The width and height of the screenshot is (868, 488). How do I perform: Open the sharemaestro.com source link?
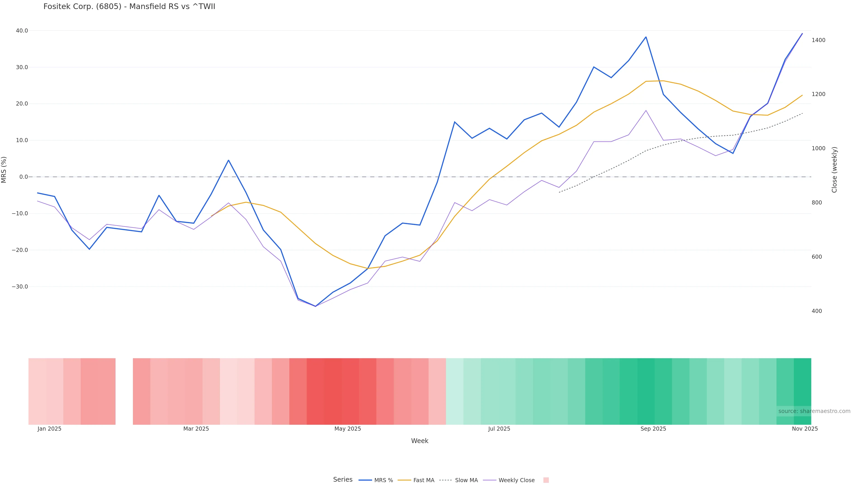814,411
